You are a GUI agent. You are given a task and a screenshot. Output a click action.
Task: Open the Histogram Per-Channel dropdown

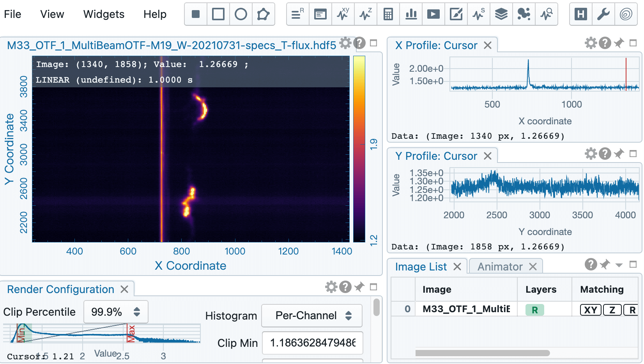[x=312, y=316]
